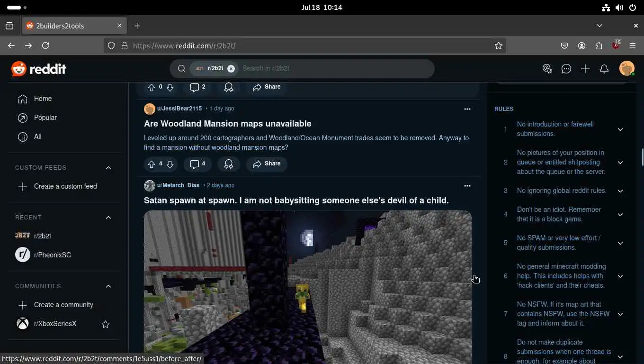Viewport: 644px width, 364px height.
Task: Go forward in browser history
Action: [28, 45]
